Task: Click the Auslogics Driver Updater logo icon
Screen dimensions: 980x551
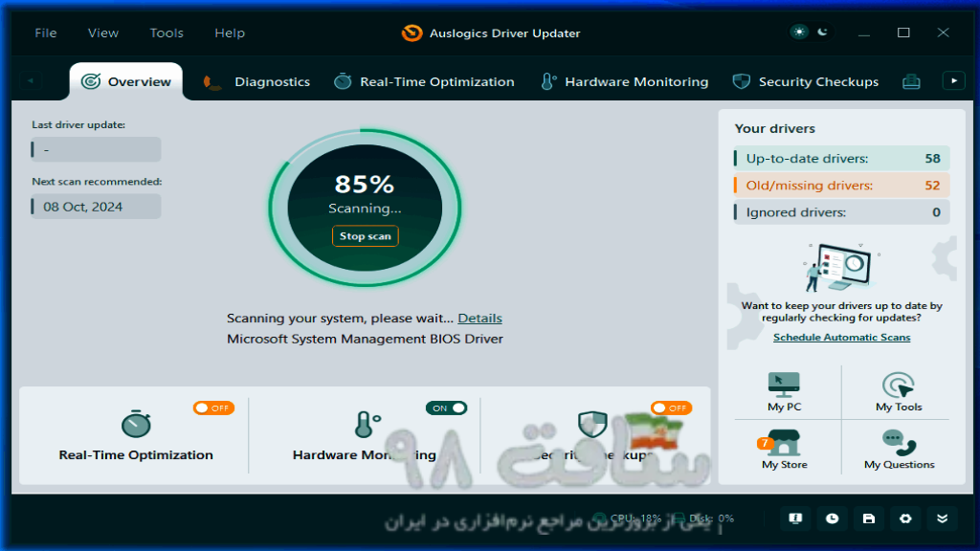Action: coord(412,33)
